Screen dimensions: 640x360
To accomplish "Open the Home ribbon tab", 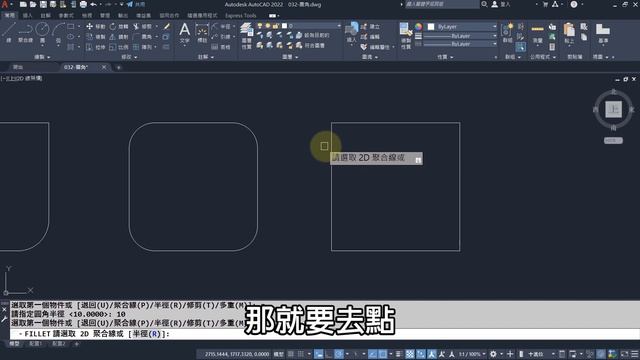I will tap(9, 16).
